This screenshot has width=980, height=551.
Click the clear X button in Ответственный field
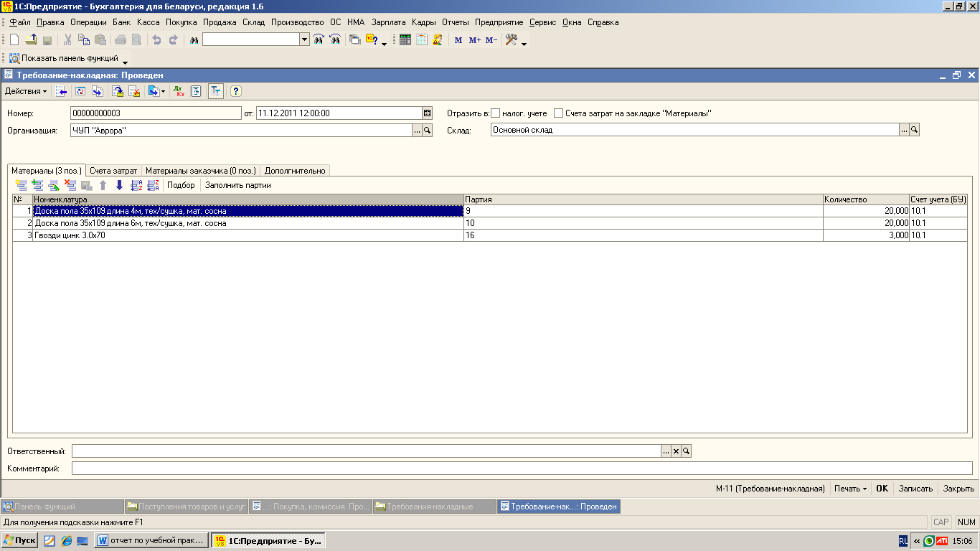point(676,451)
